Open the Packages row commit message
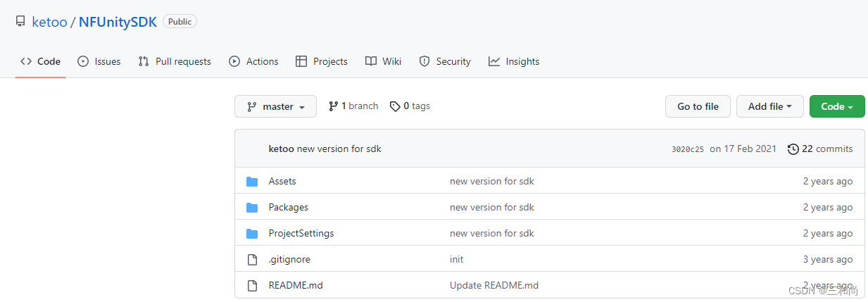This screenshot has width=868, height=302. click(492, 207)
